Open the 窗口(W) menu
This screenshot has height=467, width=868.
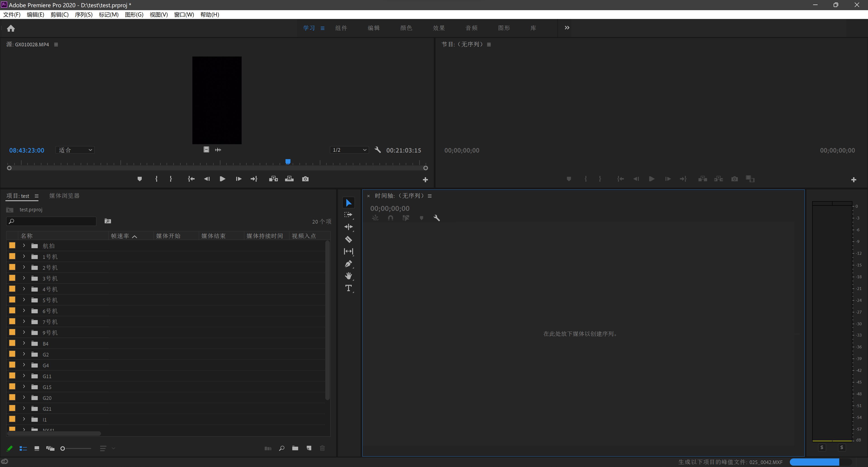tap(184, 14)
